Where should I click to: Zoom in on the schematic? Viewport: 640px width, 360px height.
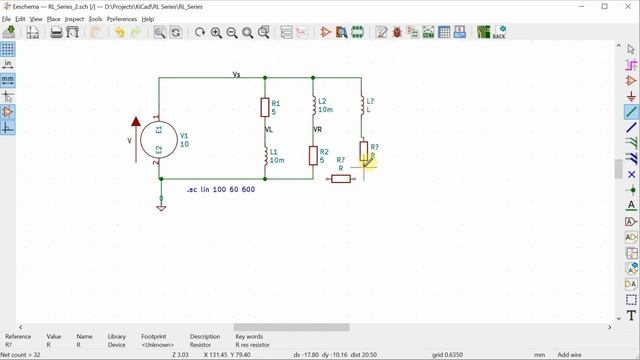(216, 32)
